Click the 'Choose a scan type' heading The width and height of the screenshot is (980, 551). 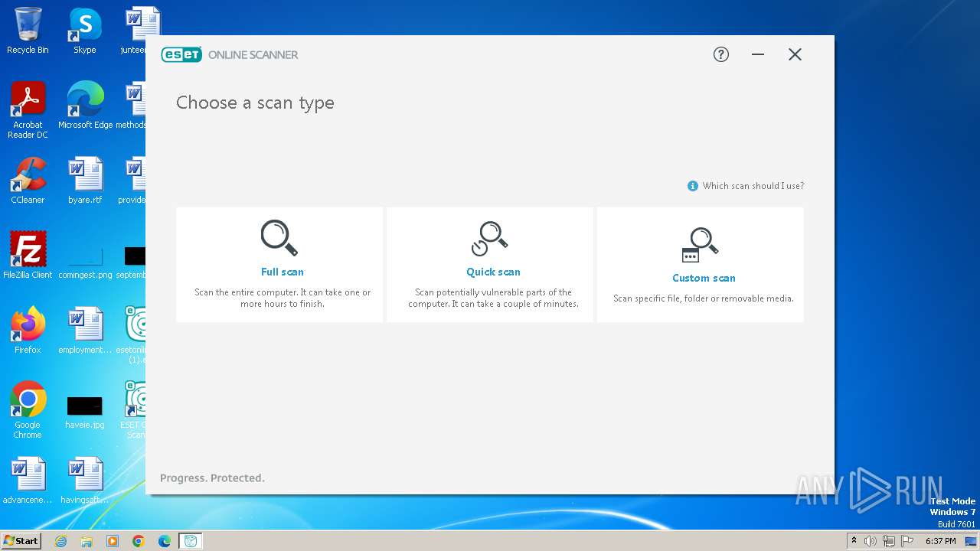pos(255,103)
